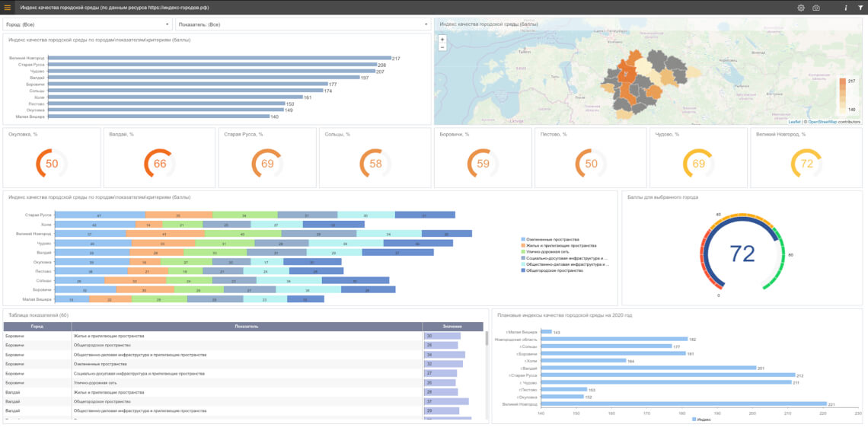Click Новгородская область planned bar labeled 182
This screenshot has height=434, width=868.
pyautogui.click(x=614, y=339)
